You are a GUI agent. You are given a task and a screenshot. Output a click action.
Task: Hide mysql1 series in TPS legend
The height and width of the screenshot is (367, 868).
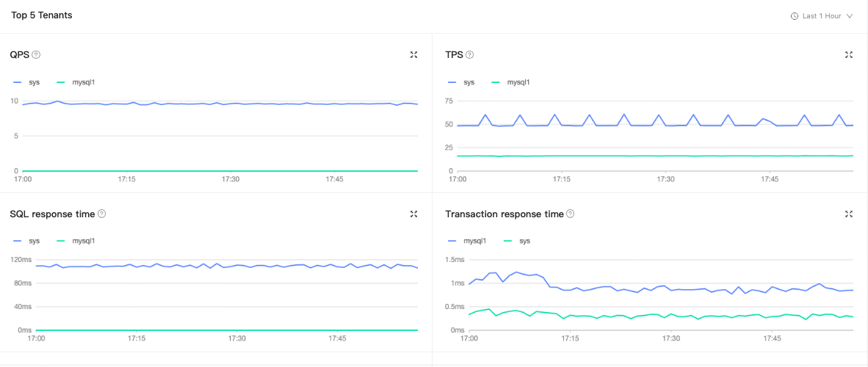click(x=510, y=82)
